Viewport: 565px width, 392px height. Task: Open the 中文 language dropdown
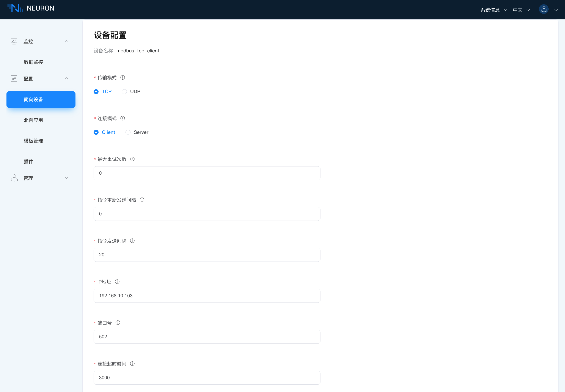point(521,10)
